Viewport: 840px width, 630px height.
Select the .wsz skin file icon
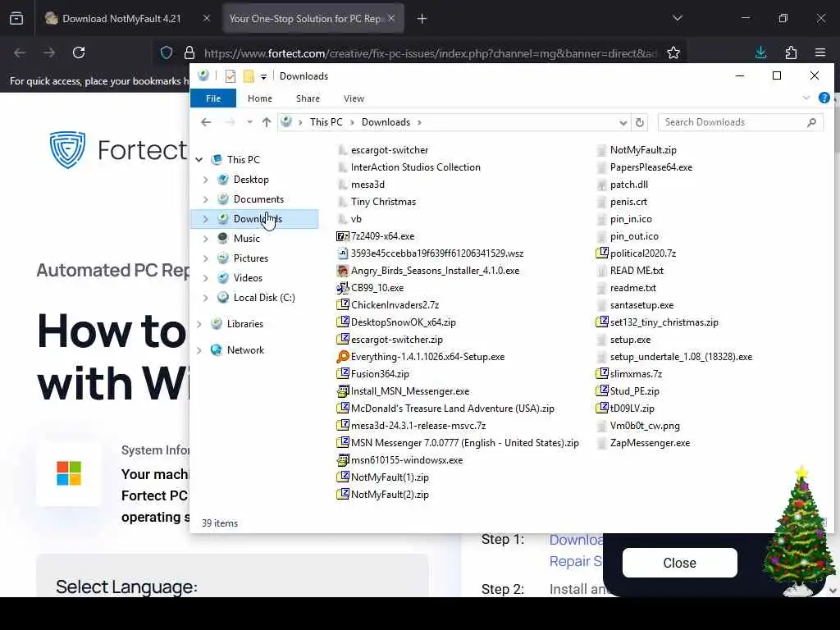[x=342, y=253]
